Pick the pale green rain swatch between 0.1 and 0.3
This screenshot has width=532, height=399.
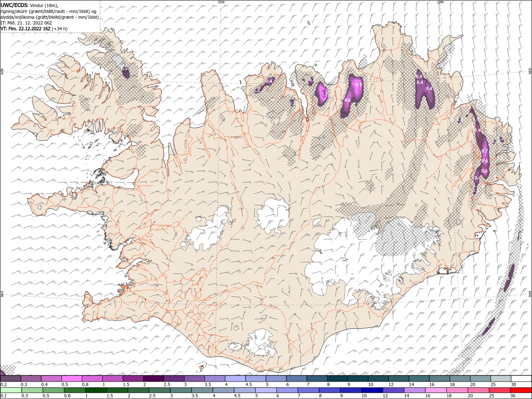[11, 390]
